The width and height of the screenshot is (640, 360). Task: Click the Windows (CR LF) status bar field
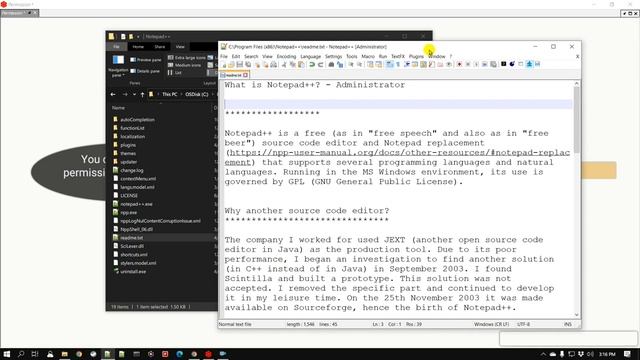point(491,324)
